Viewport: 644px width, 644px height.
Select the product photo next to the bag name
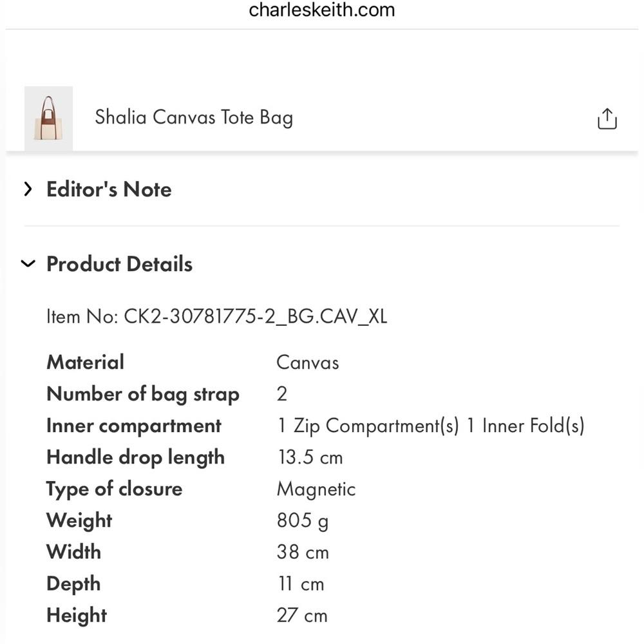click(x=48, y=117)
